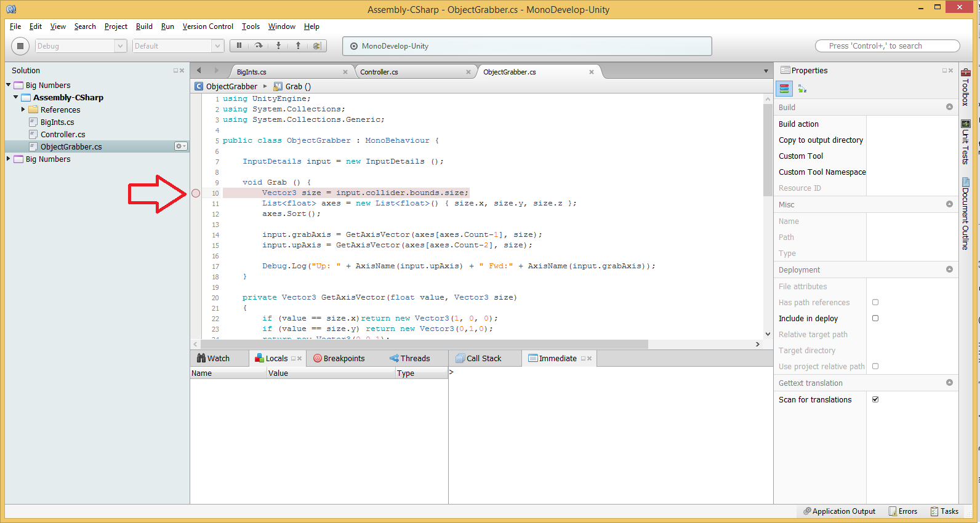Open the Debug configuration dropdown
Screen dimensions: 980x523
click(80, 46)
